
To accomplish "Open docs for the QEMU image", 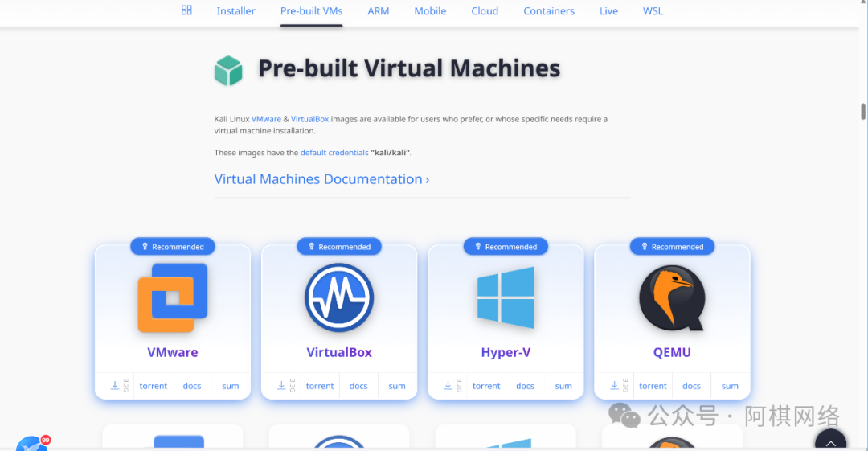I will pos(691,386).
